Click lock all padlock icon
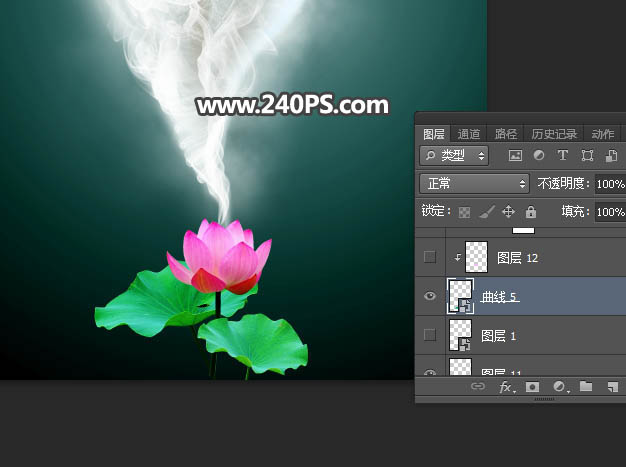The height and width of the screenshot is (467, 626). [530, 212]
